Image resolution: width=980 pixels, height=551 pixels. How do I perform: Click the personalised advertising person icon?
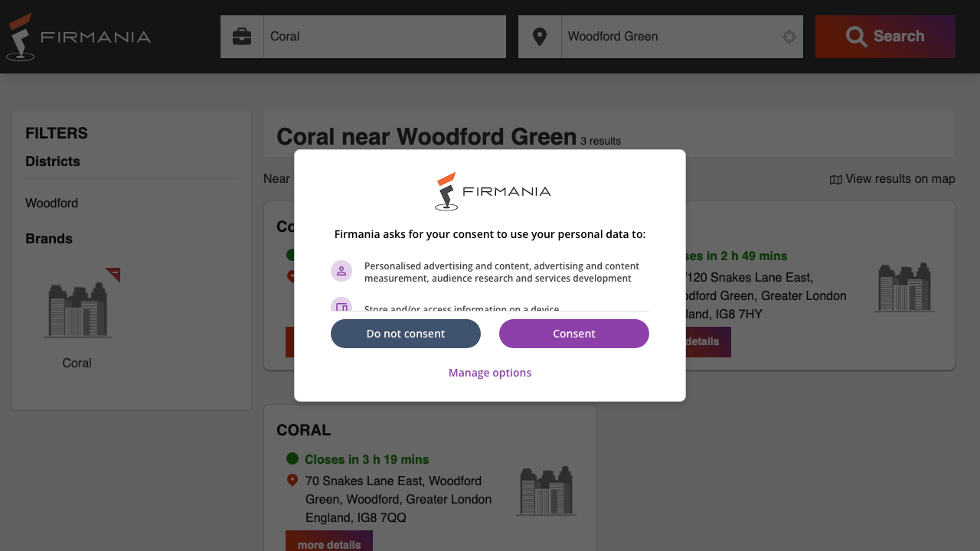(341, 271)
